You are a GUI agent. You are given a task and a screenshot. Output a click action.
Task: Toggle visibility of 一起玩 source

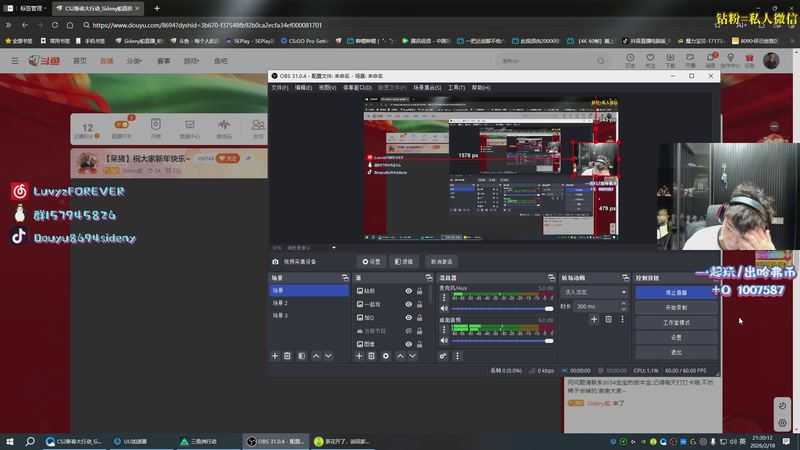(409, 304)
